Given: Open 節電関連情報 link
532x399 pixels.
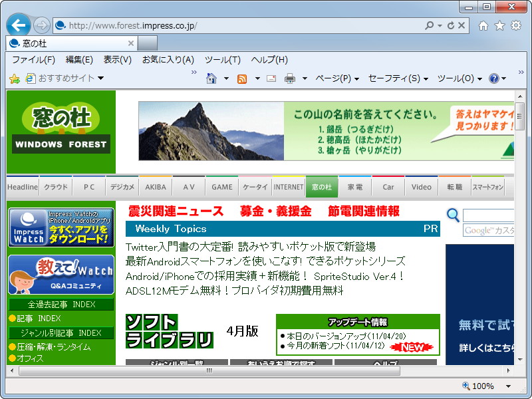Looking at the screenshot, I should [364, 211].
